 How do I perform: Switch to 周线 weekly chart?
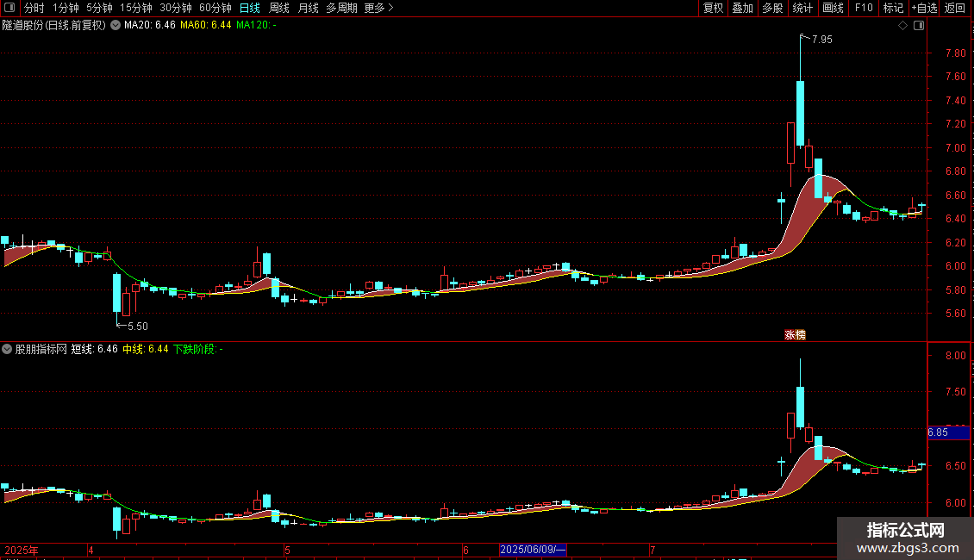[x=279, y=8]
